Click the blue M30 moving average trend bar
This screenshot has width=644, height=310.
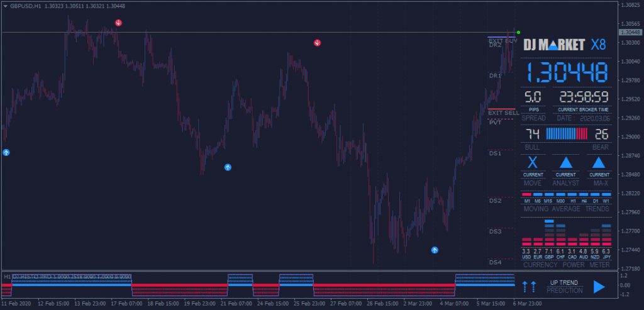pos(560,194)
